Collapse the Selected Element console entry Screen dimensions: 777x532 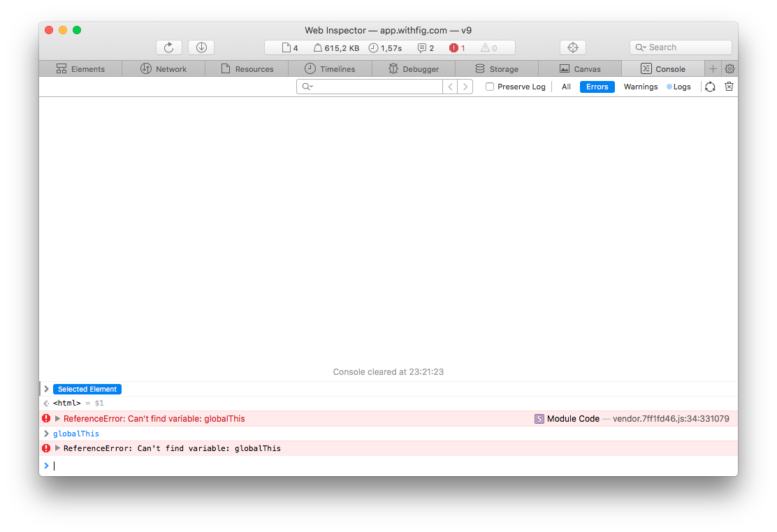[x=46, y=389]
